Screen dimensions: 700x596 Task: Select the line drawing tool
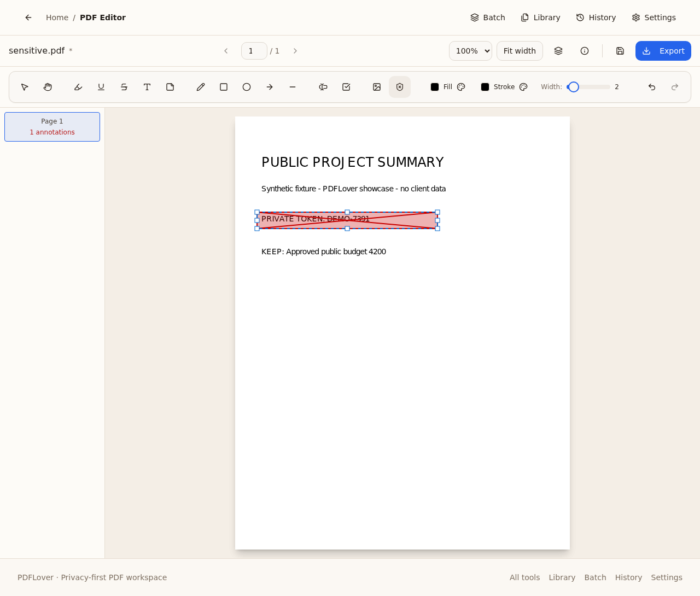click(x=293, y=87)
